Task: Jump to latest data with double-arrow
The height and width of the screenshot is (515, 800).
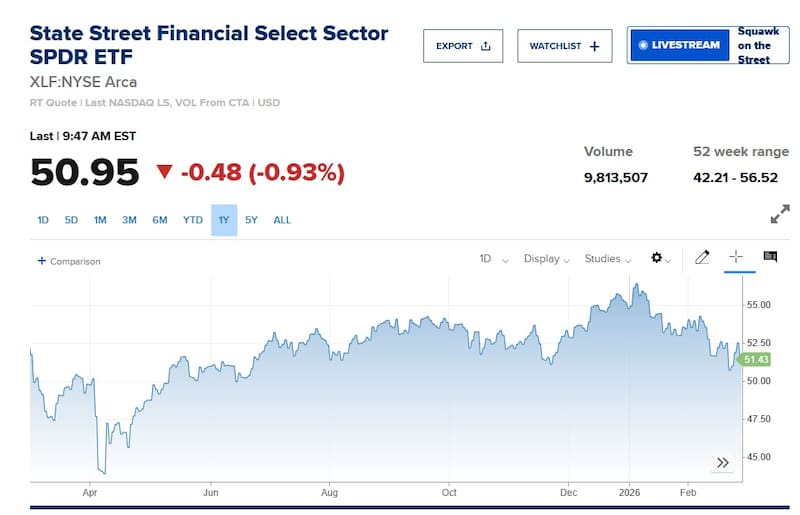Action: click(x=723, y=462)
